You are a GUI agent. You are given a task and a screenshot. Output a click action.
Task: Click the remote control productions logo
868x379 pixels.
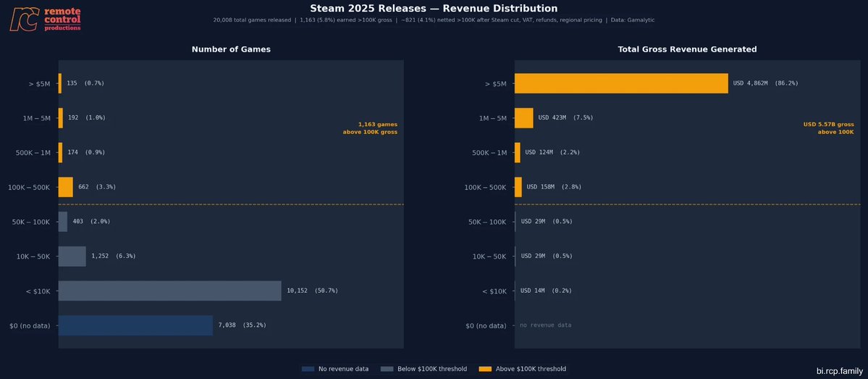pyautogui.click(x=46, y=19)
